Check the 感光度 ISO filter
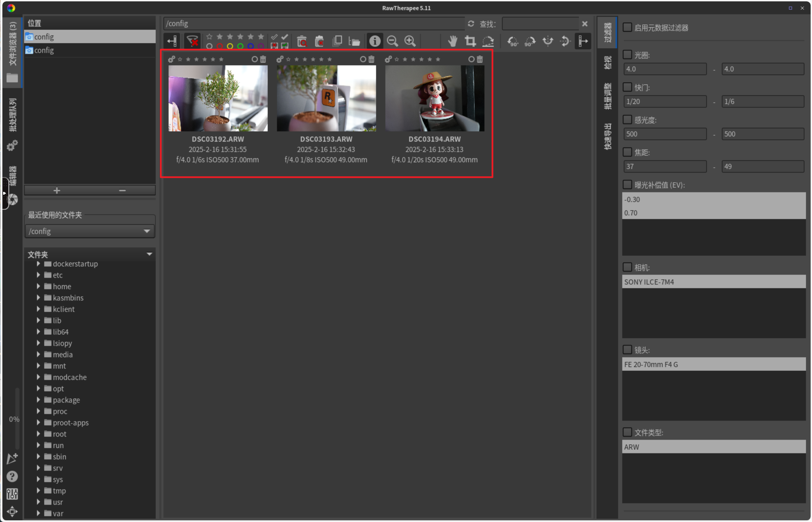This screenshot has height=522, width=812. pos(627,120)
